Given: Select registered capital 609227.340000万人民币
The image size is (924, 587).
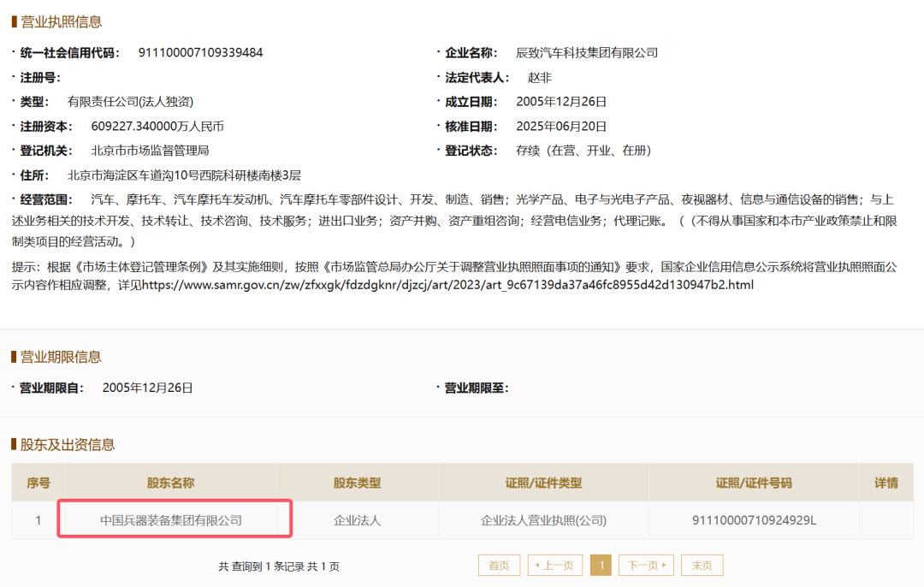Looking at the screenshot, I should (x=157, y=126).
